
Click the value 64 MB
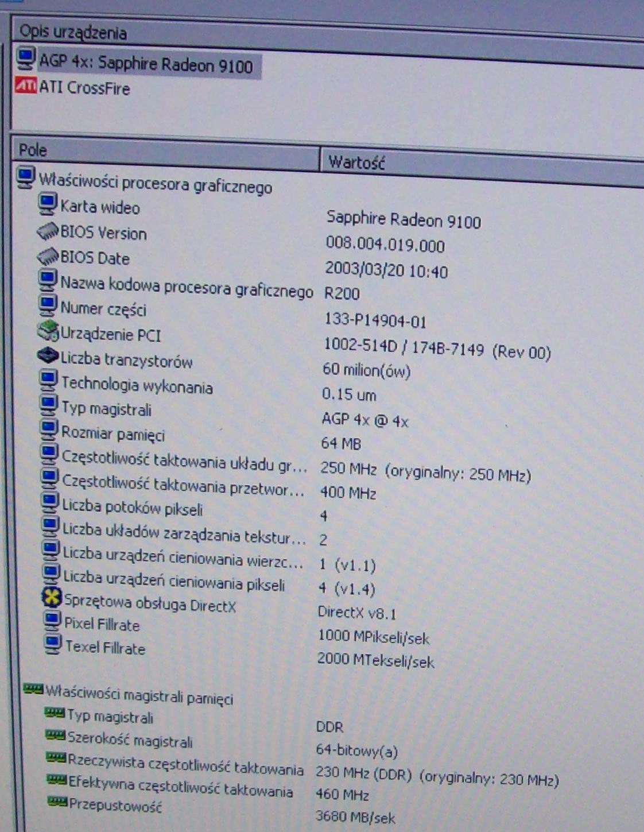(341, 443)
